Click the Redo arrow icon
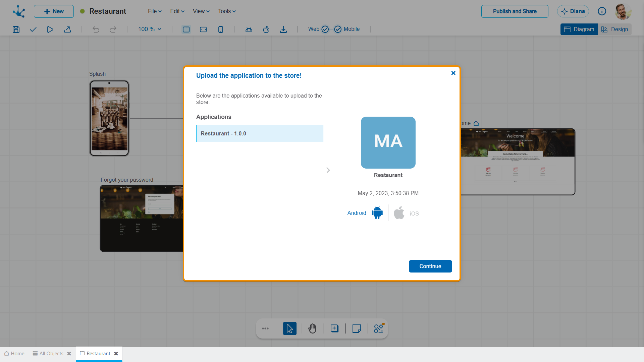This screenshot has width=644, height=362. click(113, 29)
